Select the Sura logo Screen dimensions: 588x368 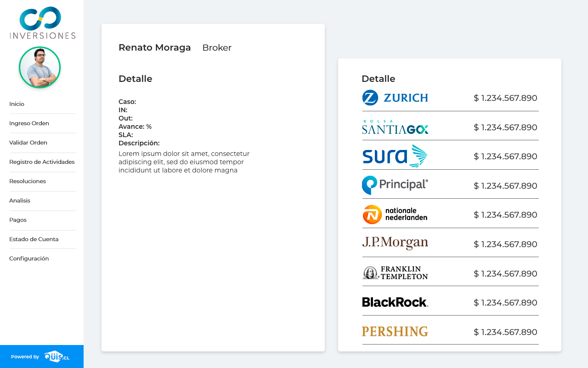[395, 156]
